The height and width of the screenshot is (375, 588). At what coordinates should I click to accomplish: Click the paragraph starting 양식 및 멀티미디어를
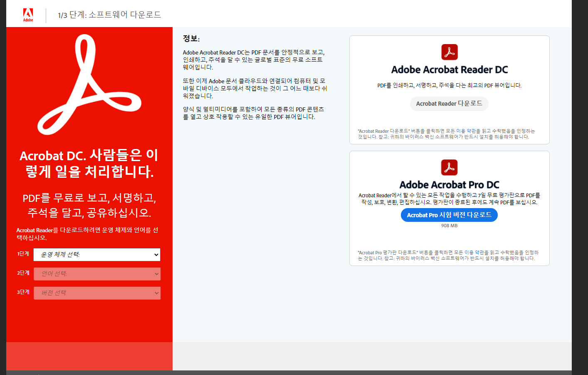pyautogui.click(x=254, y=113)
